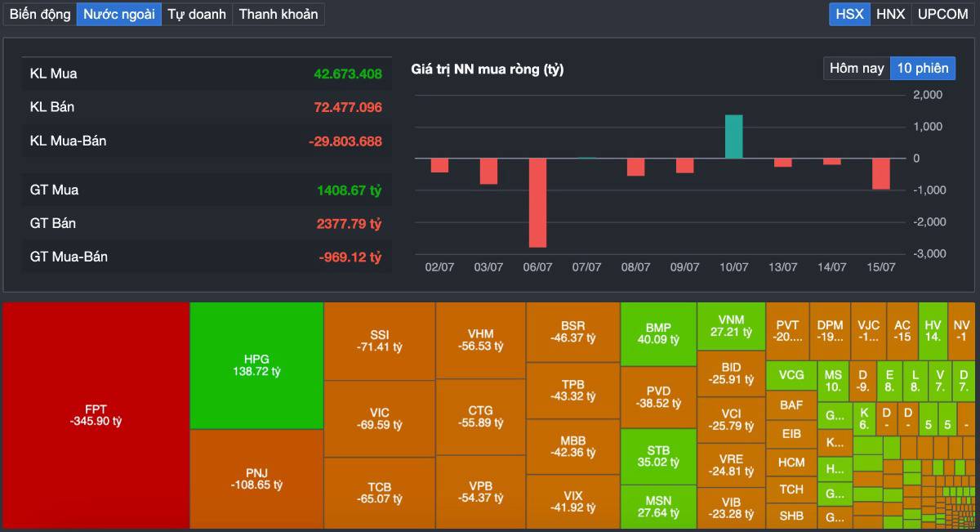Viewport: 980px width, 532px height.
Task: Open the STB 35.02 tỷ tile
Action: (x=658, y=456)
